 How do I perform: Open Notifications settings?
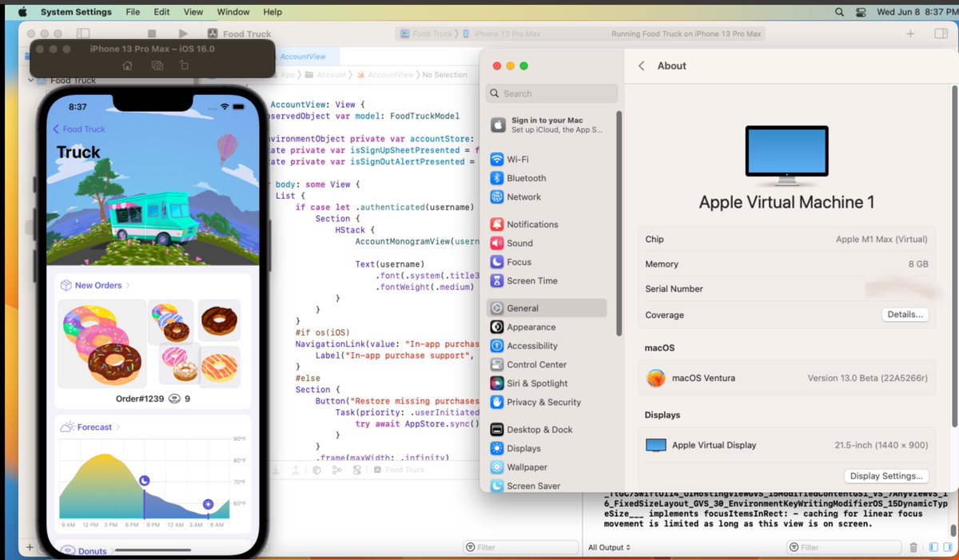(x=547, y=224)
